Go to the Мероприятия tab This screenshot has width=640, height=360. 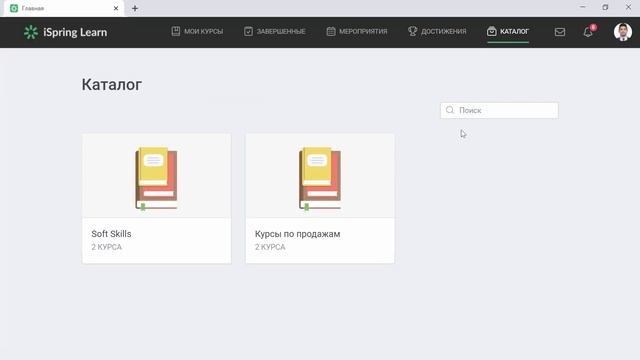(x=357, y=31)
